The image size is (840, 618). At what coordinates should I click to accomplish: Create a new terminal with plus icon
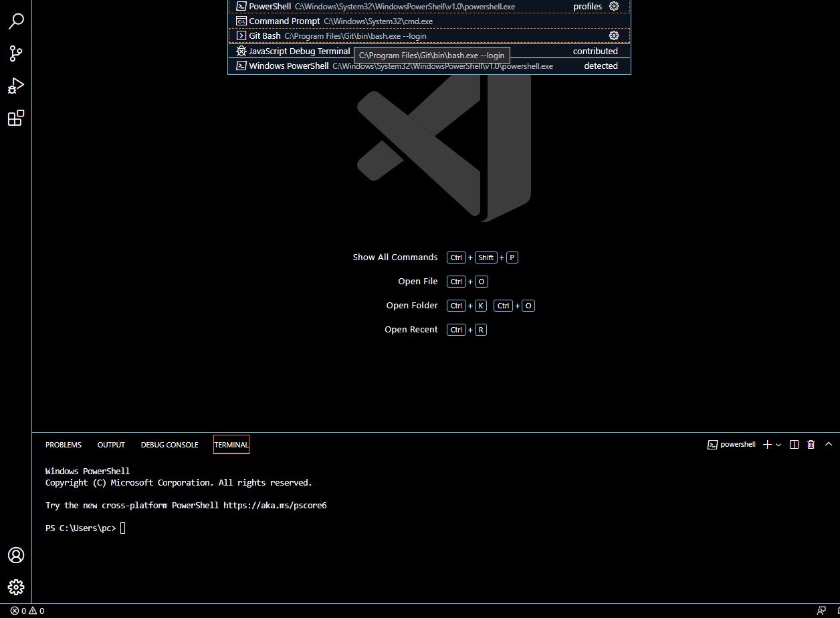click(x=766, y=444)
